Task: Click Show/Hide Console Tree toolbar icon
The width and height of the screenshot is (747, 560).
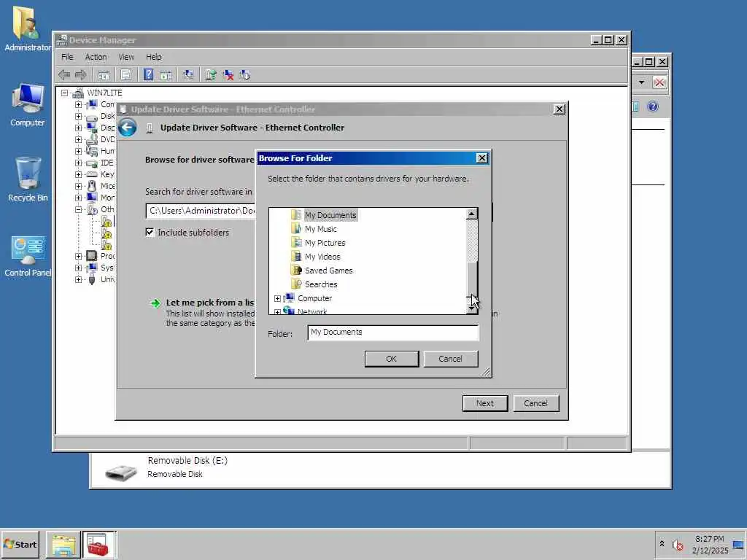Action: point(104,75)
